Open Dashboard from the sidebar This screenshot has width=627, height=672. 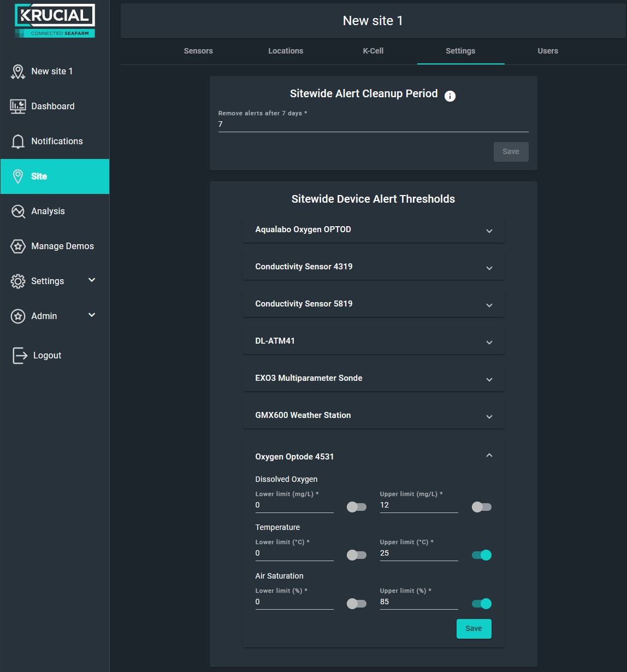tap(55, 107)
